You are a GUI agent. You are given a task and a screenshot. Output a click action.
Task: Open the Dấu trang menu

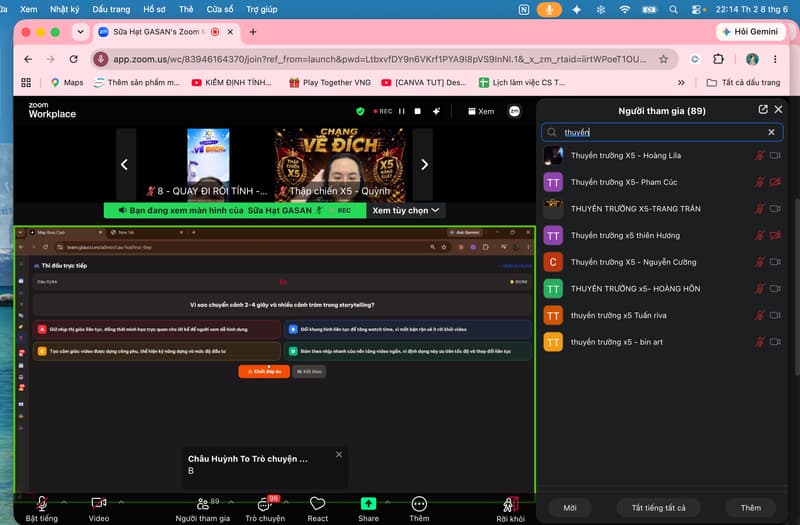111,9
